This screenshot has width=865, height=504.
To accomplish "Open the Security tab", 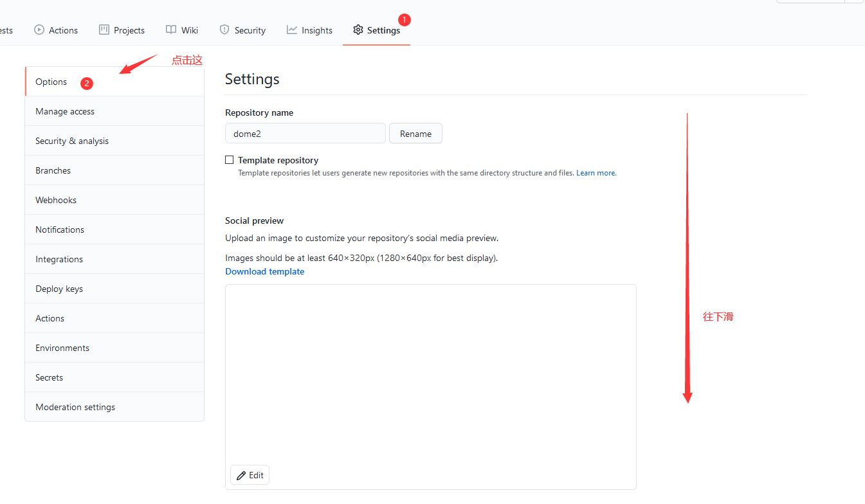I will tap(242, 30).
